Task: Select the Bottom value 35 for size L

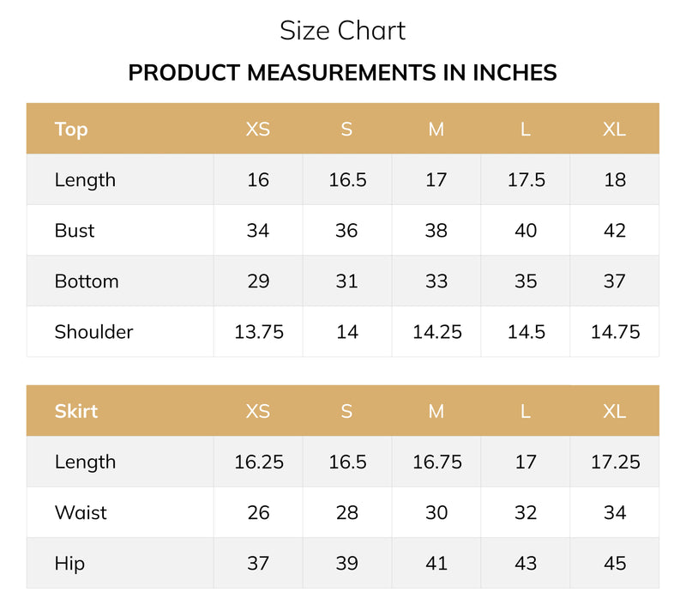Action: coord(526,281)
